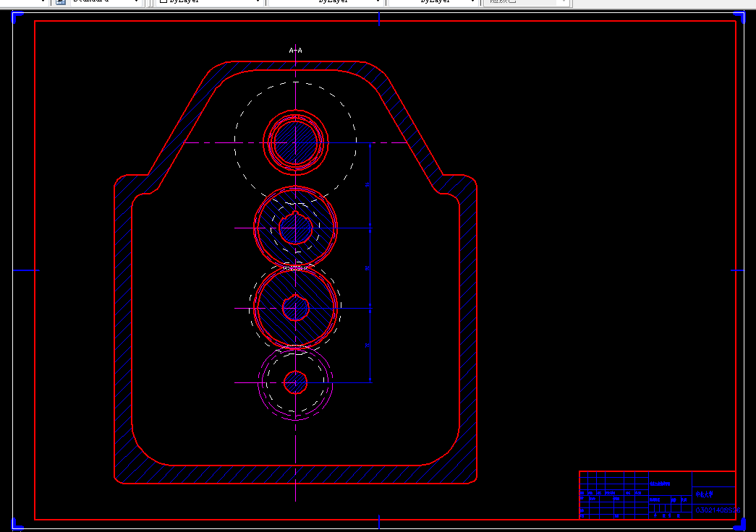Select the hatched top shaft cross-section
756x532 pixels.
tap(296, 142)
